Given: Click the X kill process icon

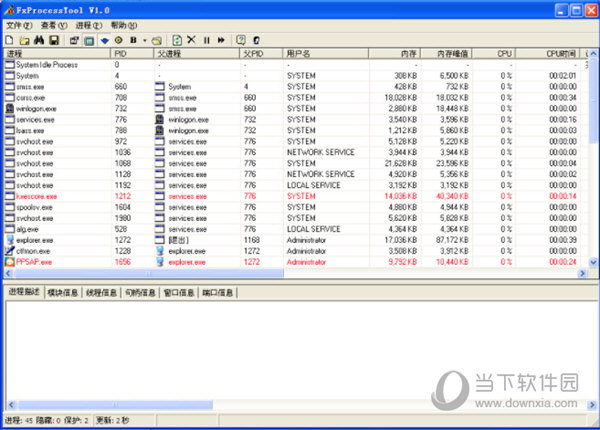Looking at the screenshot, I should [x=191, y=39].
